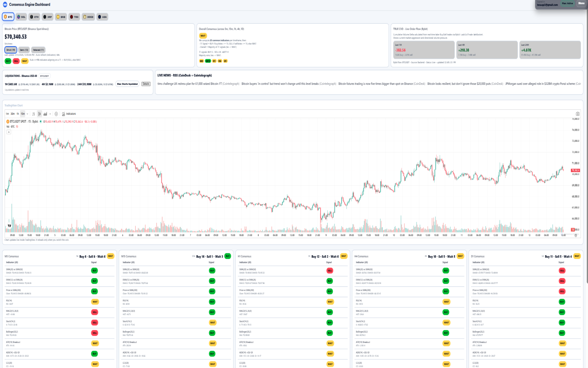Switch strictness to Relaxed (11)
Image resolution: width=588 pixels, height=368 pixels.
click(x=39, y=50)
